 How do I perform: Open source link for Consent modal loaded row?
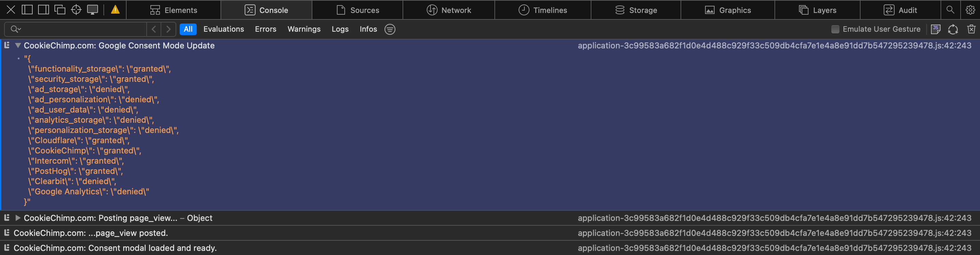774,248
